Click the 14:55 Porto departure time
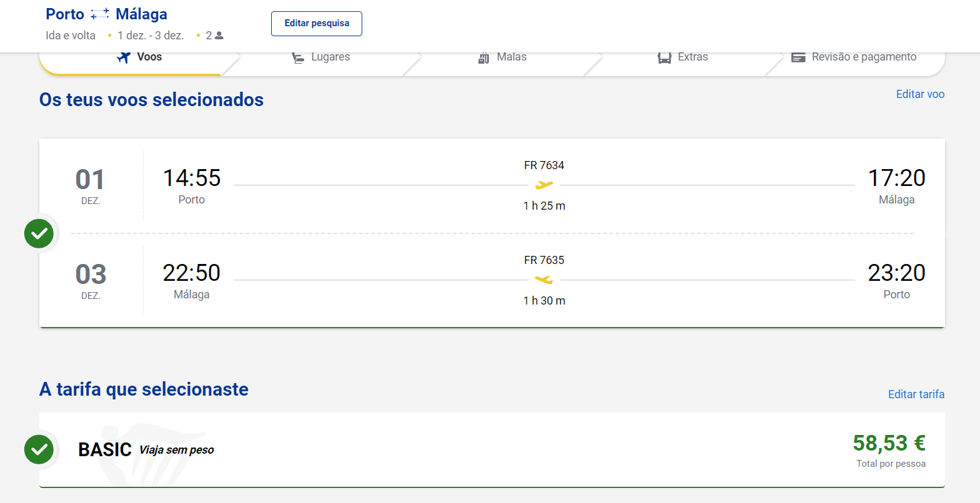Viewport: 980px width, 503px height. 192,178
